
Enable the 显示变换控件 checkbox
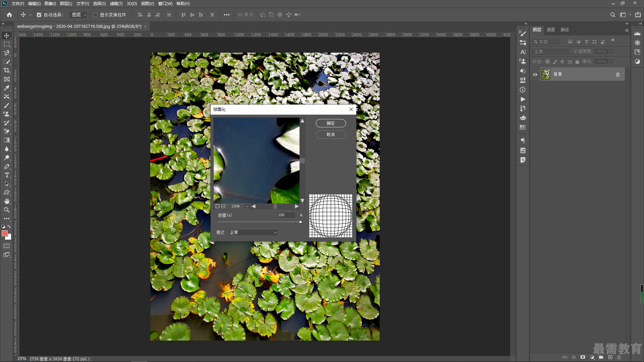coord(95,15)
